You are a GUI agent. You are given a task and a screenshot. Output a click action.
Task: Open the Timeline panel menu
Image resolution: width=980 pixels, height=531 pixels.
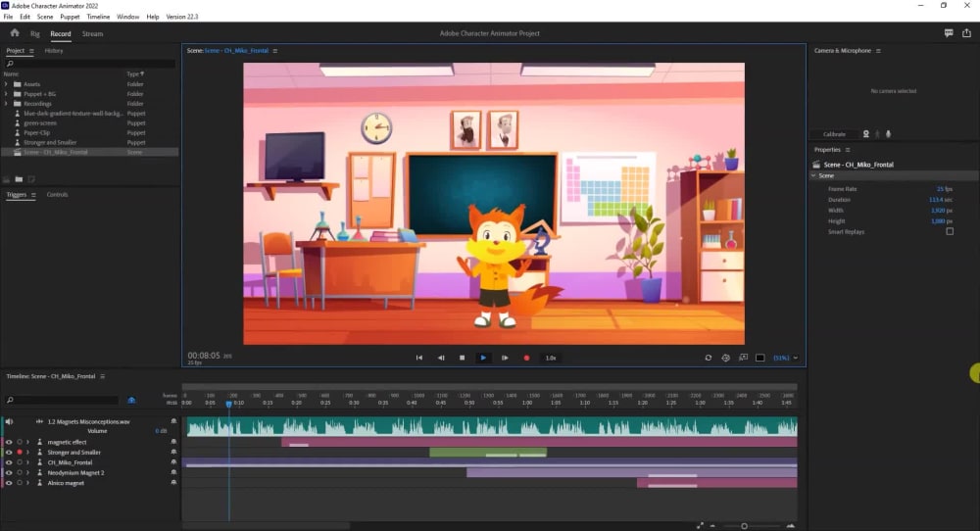[x=103, y=377]
